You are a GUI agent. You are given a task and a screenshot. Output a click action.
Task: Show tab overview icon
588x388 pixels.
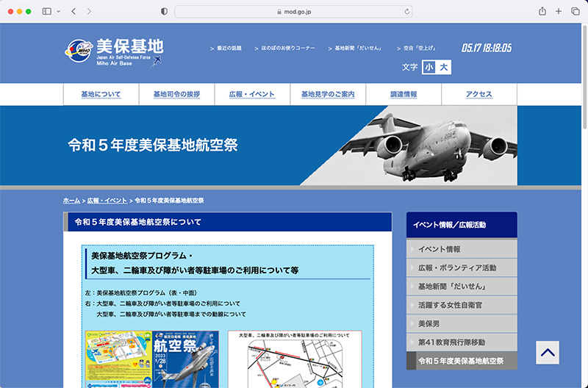(x=576, y=11)
